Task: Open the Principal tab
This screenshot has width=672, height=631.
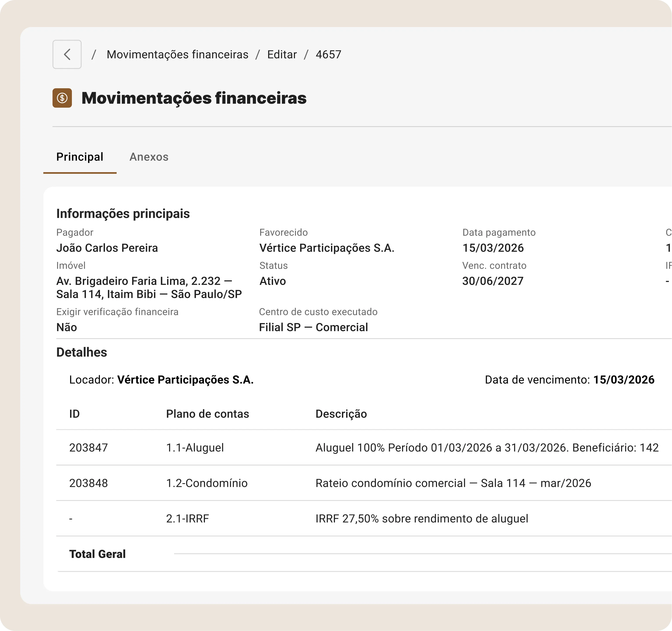Action: pyautogui.click(x=80, y=157)
